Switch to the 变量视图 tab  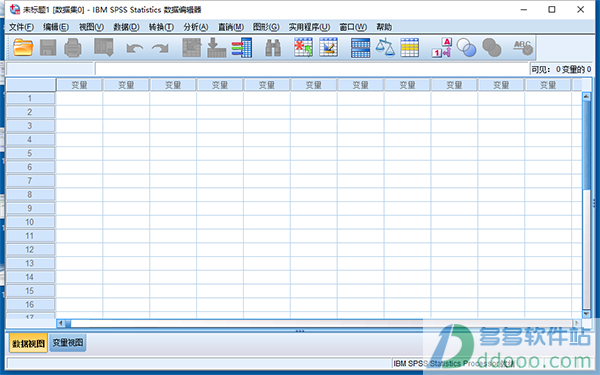(68, 342)
